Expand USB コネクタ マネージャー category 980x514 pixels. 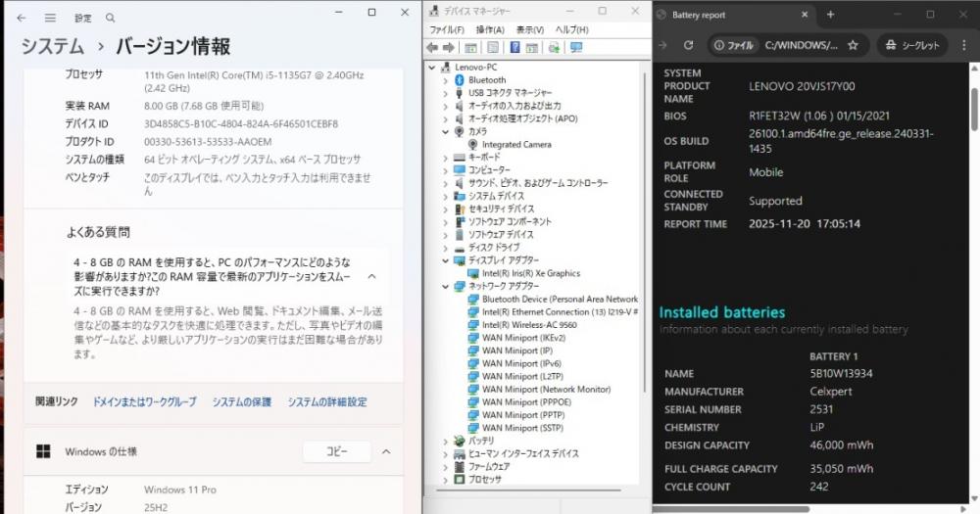[x=445, y=92]
